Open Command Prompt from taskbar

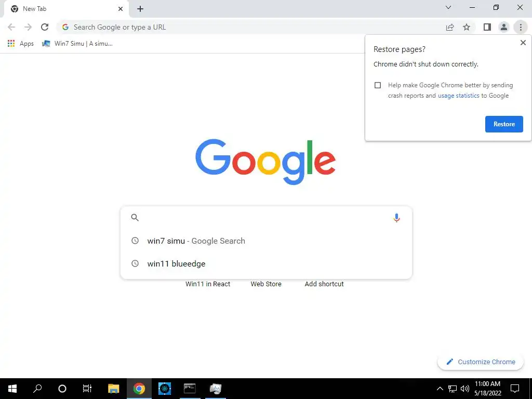point(190,389)
